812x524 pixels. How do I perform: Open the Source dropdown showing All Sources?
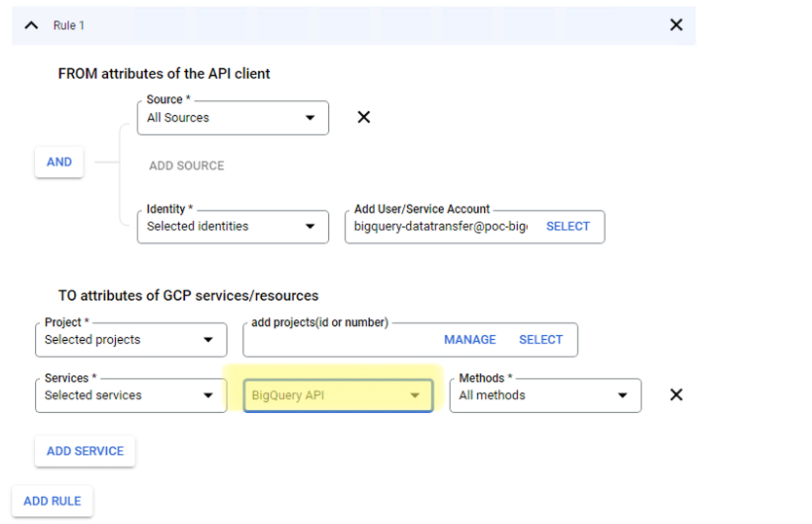tap(233, 118)
